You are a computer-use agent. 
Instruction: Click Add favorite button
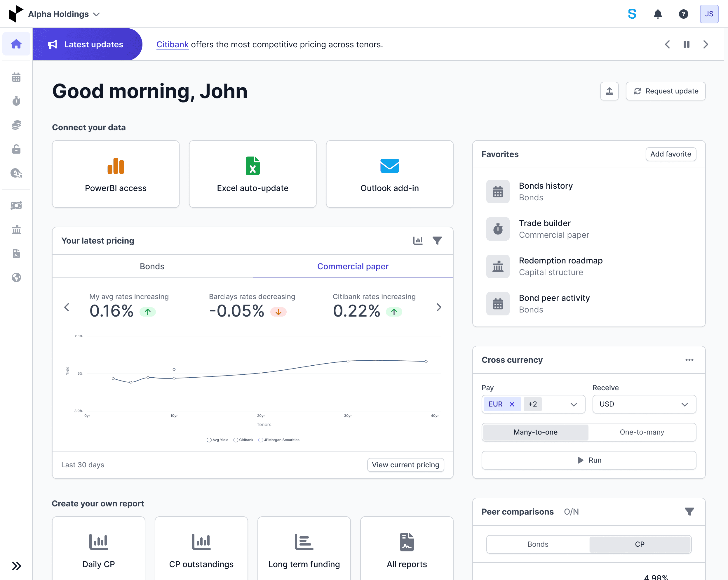pyautogui.click(x=670, y=154)
